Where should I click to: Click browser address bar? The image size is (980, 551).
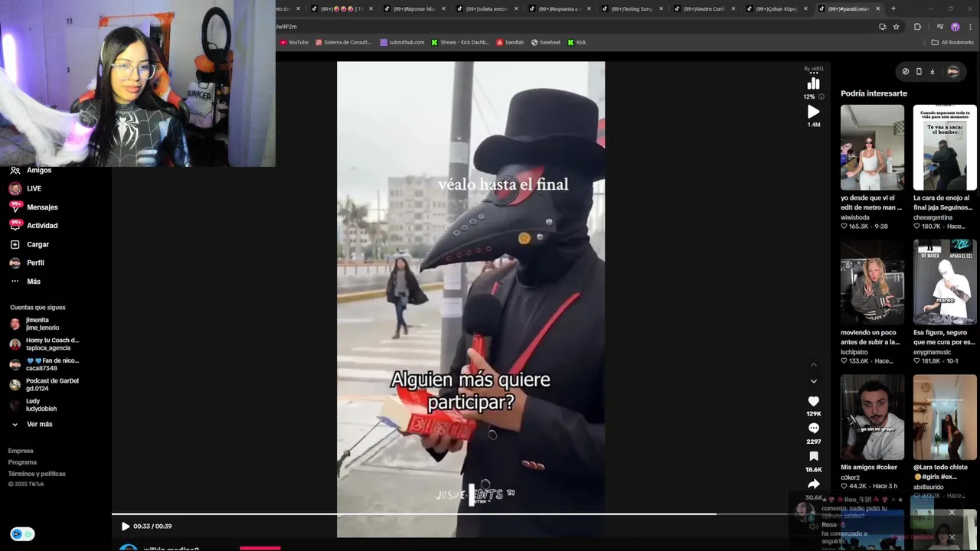click(x=574, y=27)
